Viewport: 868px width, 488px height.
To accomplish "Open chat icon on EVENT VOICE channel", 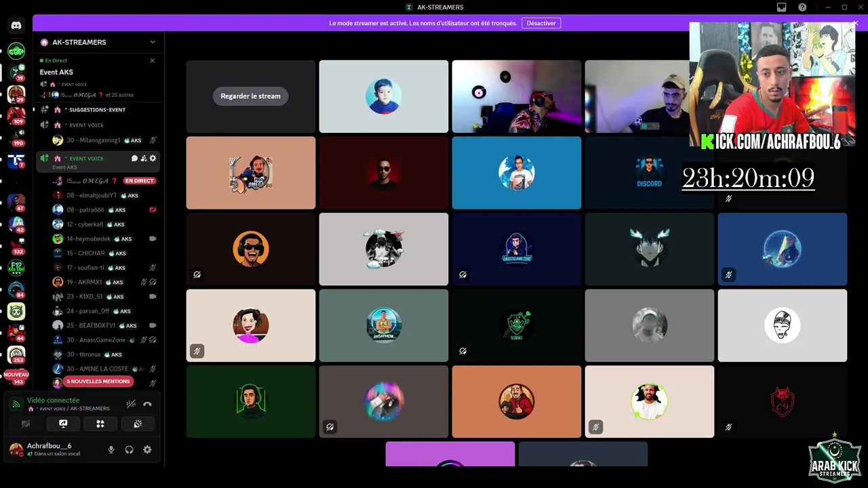I will tap(134, 159).
